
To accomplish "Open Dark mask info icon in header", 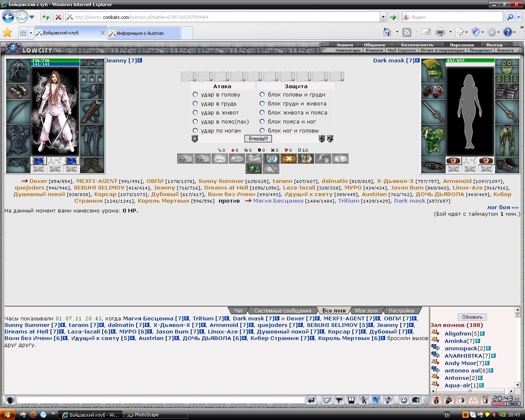I will pyautogui.click(x=417, y=60).
